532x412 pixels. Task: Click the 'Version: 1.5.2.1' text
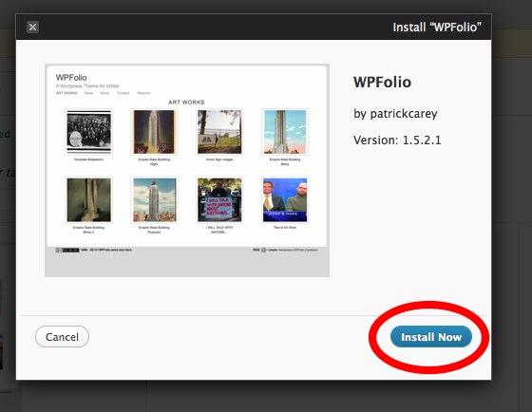397,140
